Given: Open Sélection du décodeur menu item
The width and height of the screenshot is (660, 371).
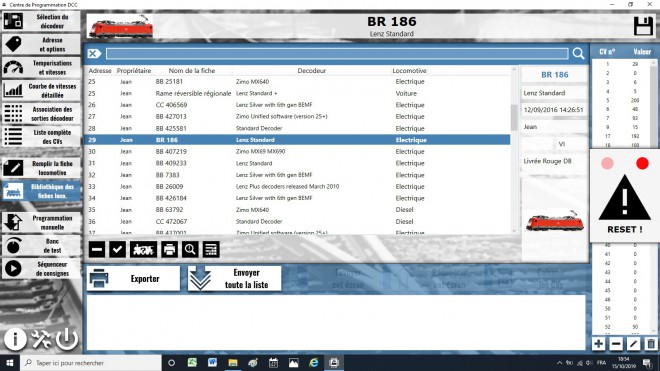Looking at the screenshot, I should 41,21.
